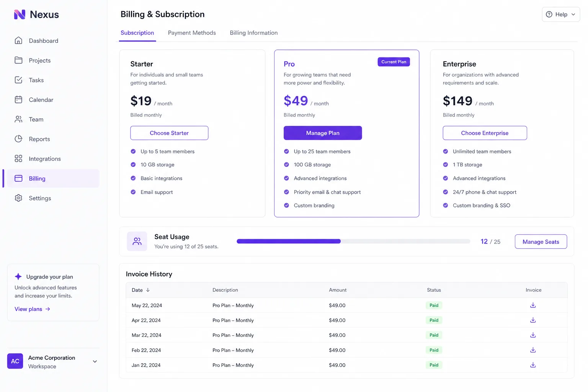Download the Jan 22, 2024 invoice
Viewport: 588px width, 392px height.
533,365
